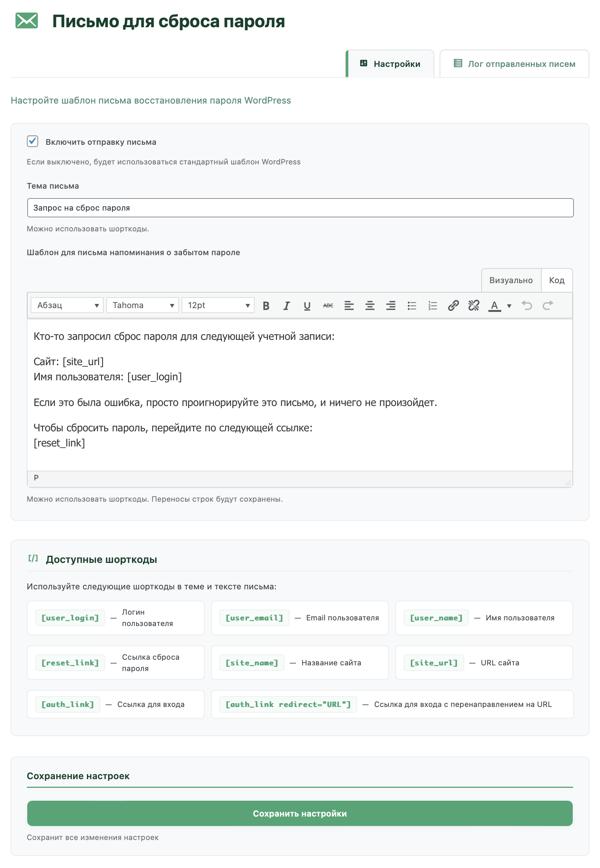Click the [reset_link] shortcode tag
The image size is (600, 868).
(70, 663)
